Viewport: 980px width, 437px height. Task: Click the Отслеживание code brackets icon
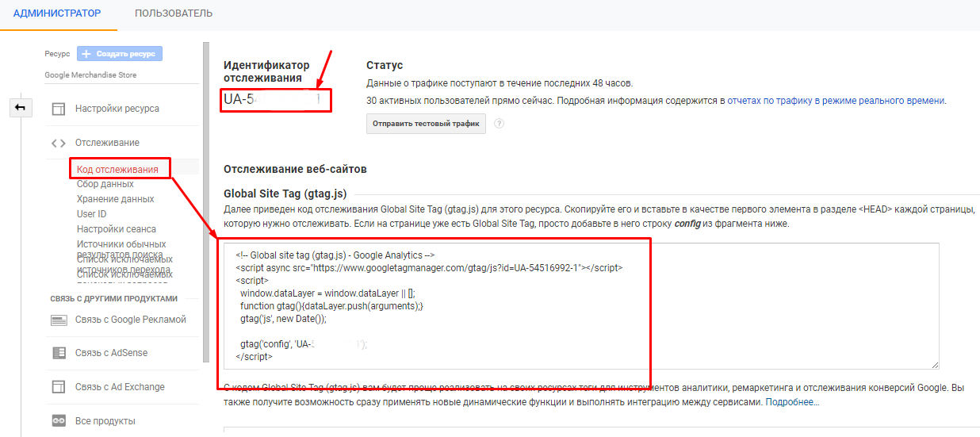[58, 144]
